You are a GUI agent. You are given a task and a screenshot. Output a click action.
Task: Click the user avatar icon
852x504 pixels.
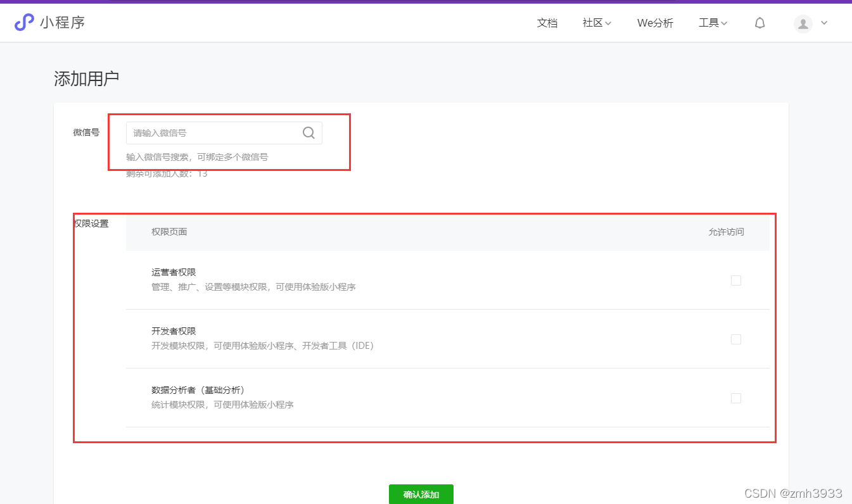(x=803, y=24)
